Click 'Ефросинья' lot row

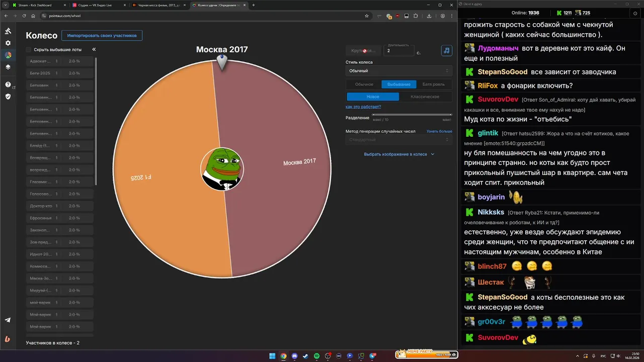pyautogui.click(x=59, y=218)
